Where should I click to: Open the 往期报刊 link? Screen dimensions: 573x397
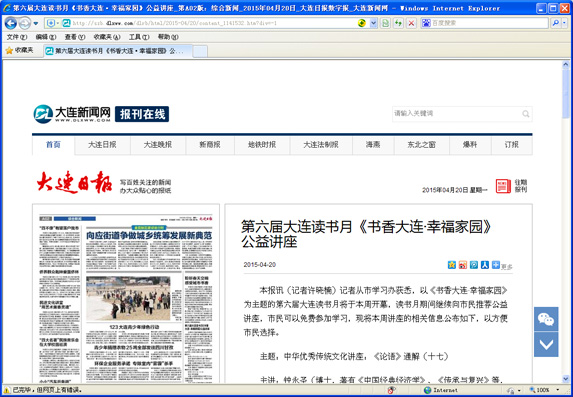pyautogui.click(x=521, y=186)
